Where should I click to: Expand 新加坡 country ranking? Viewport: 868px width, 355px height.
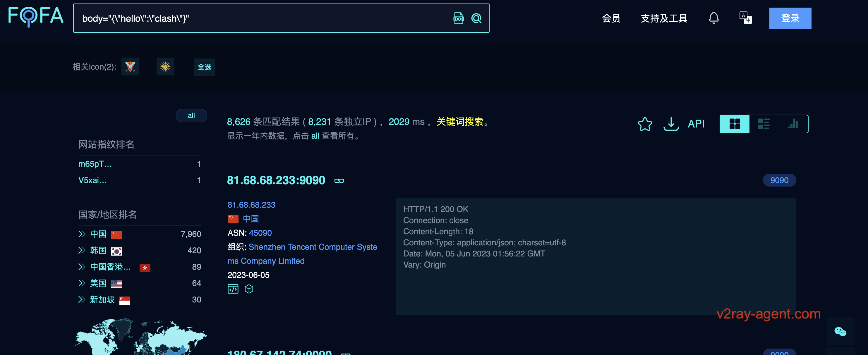pos(82,300)
